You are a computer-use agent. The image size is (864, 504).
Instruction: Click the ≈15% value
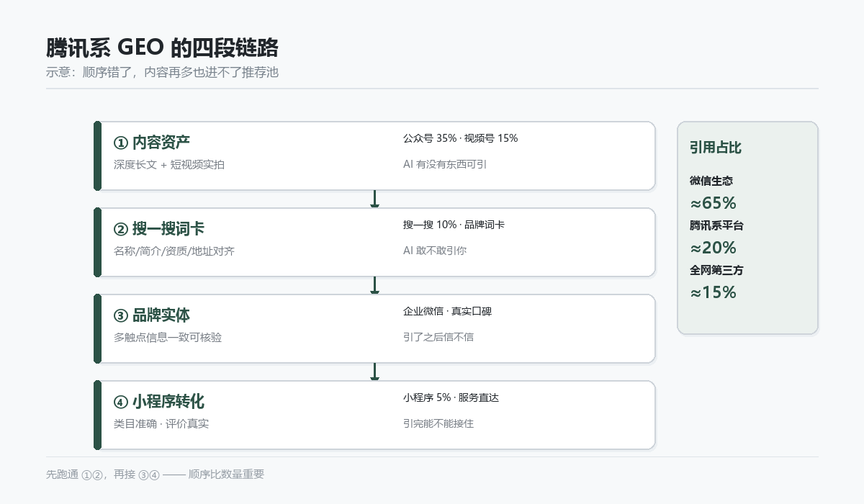pyautogui.click(x=713, y=292)
